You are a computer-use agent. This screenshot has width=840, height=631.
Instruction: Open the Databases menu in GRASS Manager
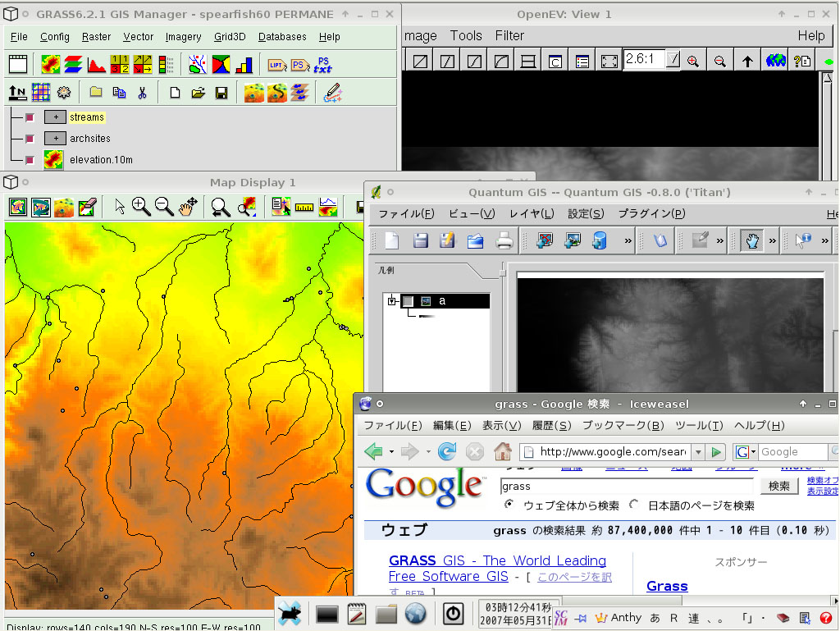[x=282, y=36]
